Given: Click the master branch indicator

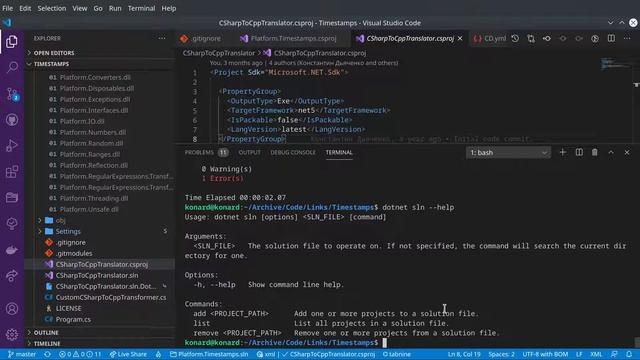Looking at the screenshot, I should click(22, 354).
